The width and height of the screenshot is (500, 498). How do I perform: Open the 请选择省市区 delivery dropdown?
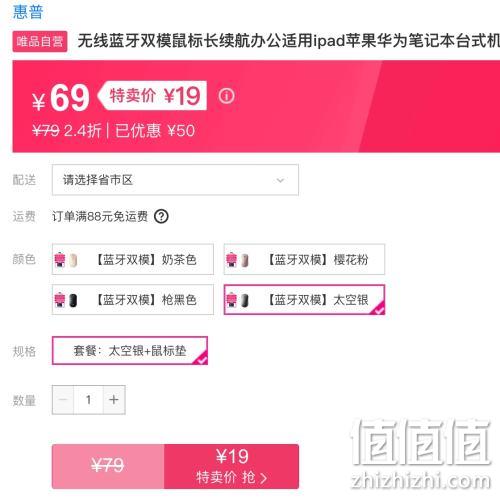[x=175, y=180]
